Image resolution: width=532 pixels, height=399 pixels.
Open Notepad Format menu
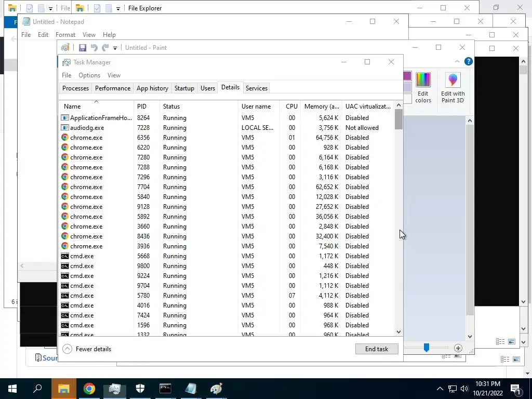(65, 35)
